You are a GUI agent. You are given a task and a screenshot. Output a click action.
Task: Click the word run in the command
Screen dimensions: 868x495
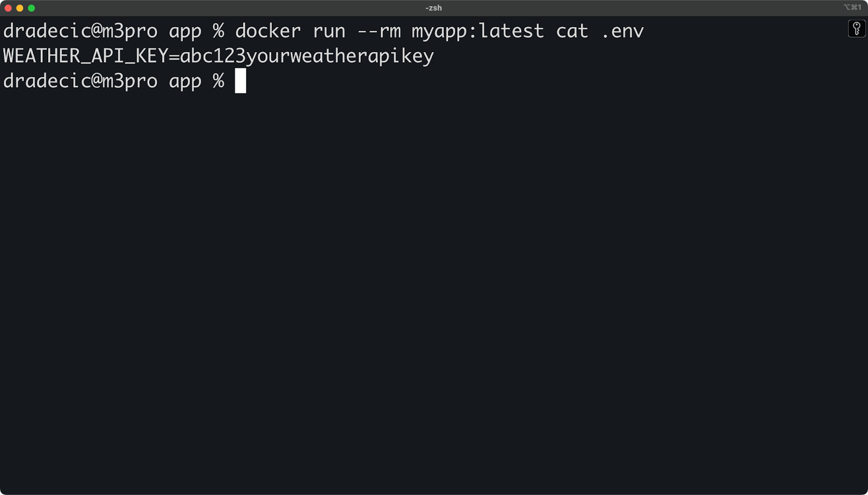pos(329,31)
